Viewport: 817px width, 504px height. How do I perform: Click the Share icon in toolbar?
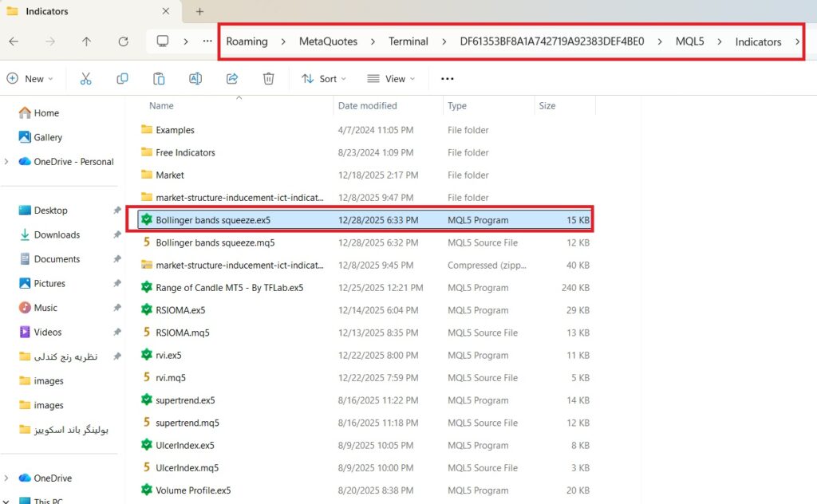tap(232, 79)
